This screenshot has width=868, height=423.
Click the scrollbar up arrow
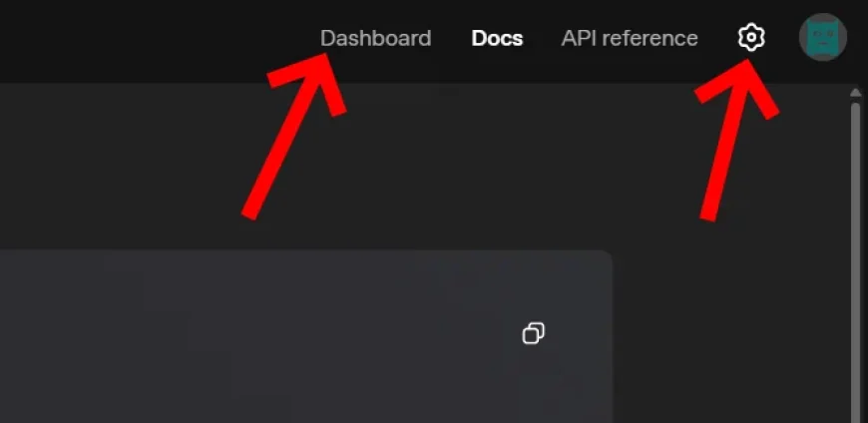click(856, 92)
